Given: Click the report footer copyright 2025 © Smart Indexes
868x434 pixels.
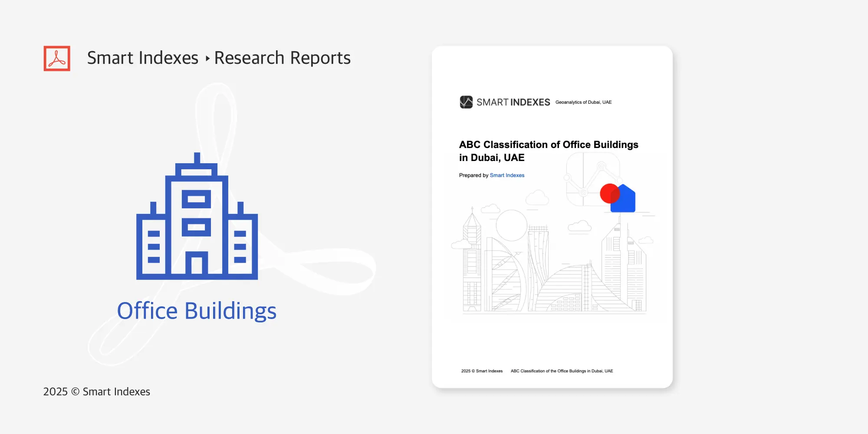Looking at the screenshot, I should (x=482, y=371).
